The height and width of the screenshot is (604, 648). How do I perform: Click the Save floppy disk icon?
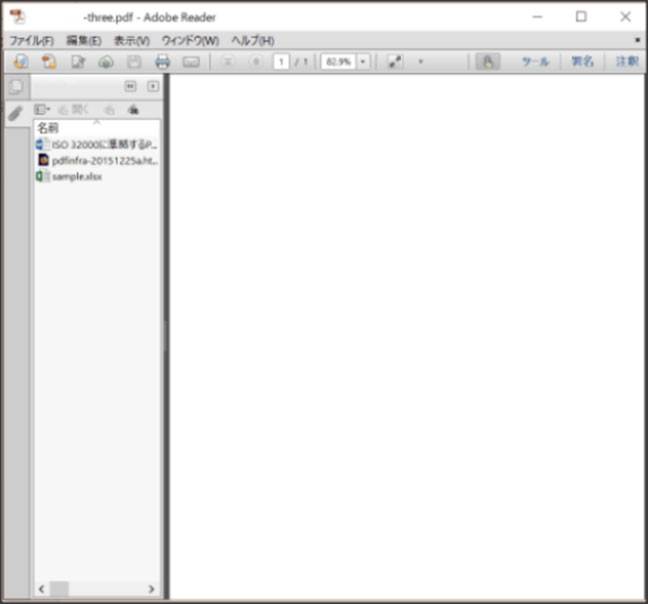(x=134, y=62)
